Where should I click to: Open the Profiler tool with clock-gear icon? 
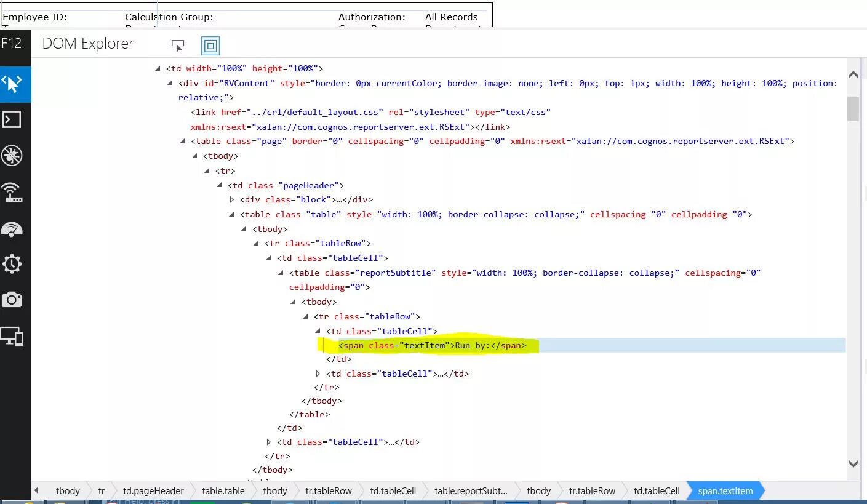coord(12,264)
